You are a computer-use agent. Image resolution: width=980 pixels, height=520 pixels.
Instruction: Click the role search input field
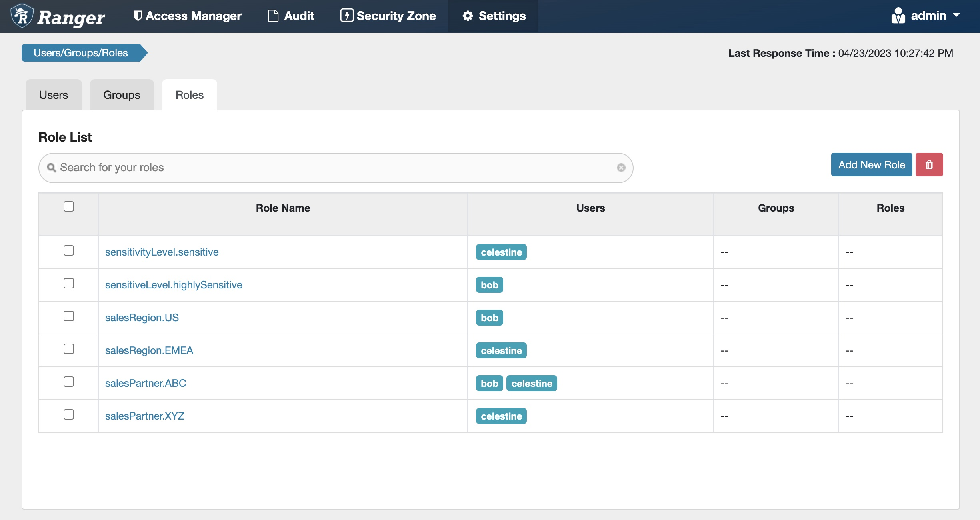click(336, 168)
